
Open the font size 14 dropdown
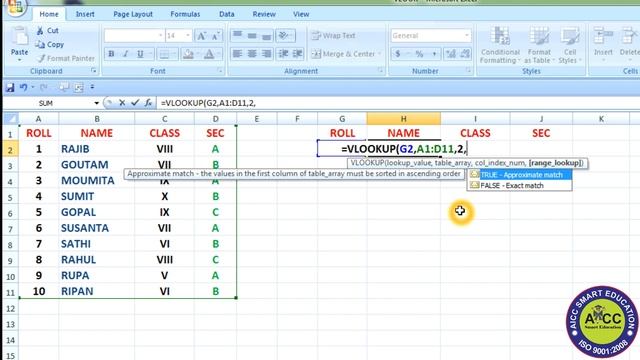tap(188, 36)
